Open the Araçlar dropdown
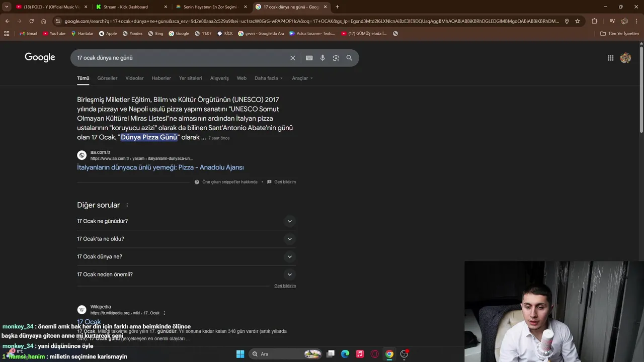 [x=302, y=78]
